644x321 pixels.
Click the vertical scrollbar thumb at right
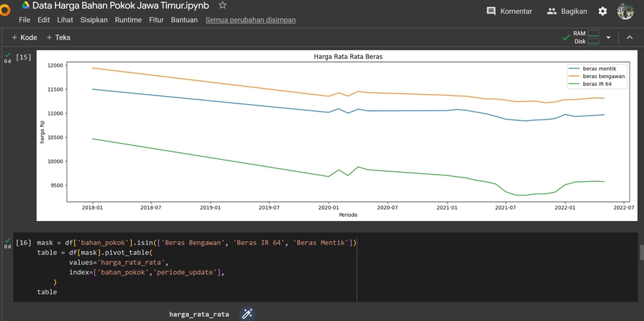(x=642, y=253)
